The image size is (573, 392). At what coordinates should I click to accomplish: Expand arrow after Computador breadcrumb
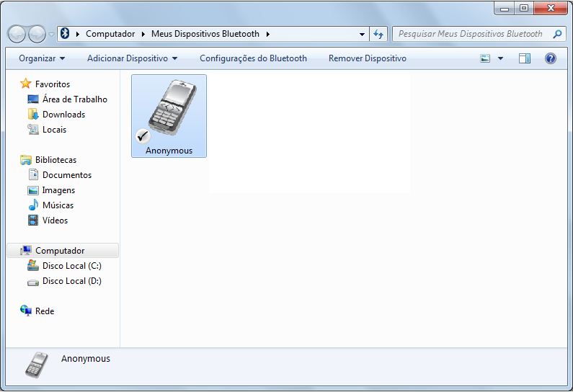tap(143, 34)
